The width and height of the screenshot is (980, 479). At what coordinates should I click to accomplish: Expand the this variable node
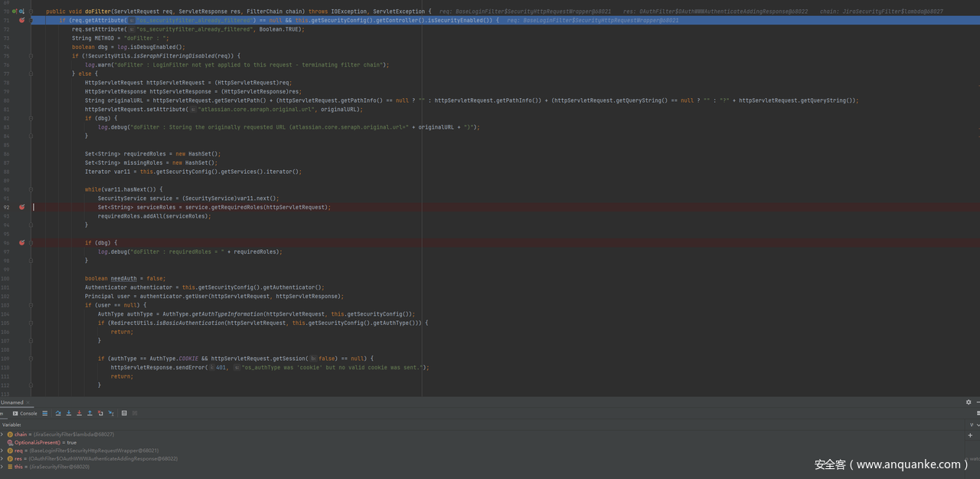coord(2,467)
